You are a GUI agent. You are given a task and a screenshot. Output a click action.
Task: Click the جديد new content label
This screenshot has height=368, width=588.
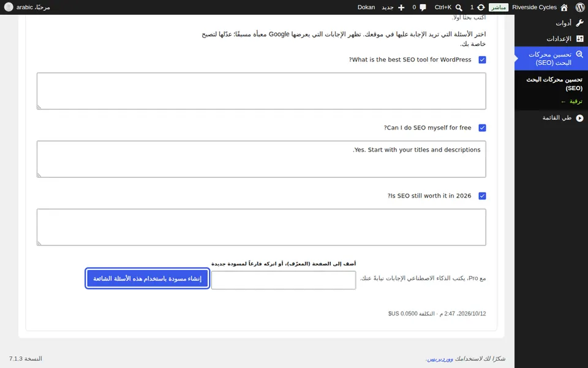pyautogui.click(x=387, y=7)
